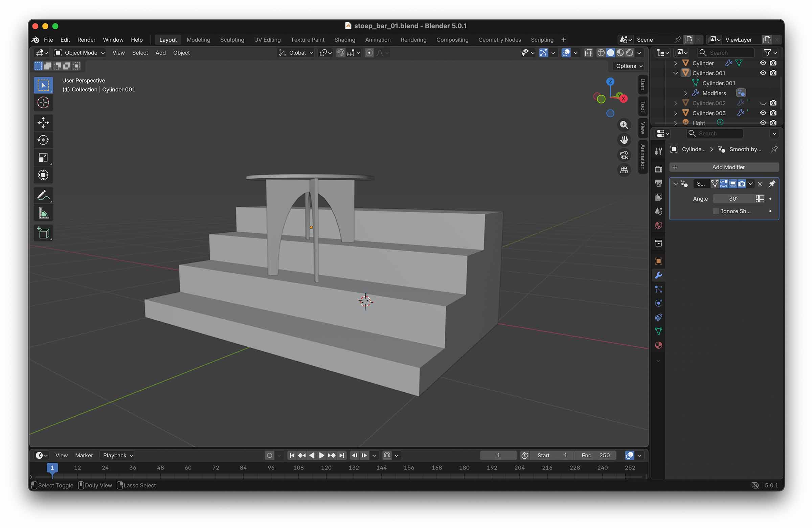The width and height of the screenshot is (812, 528).
Task: Select the Move tool in toolbar
Action: point(43,123)
